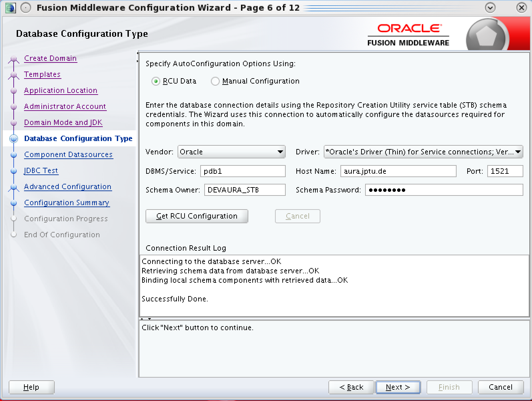Go to Templates step in sidebar
Viewport: 532px width, 401px height.
click(42, 75)
